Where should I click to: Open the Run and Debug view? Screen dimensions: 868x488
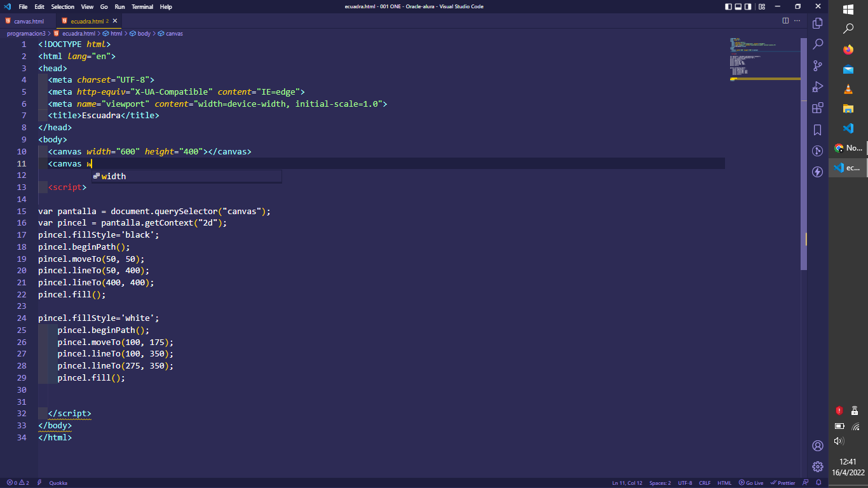click(818, 86)
